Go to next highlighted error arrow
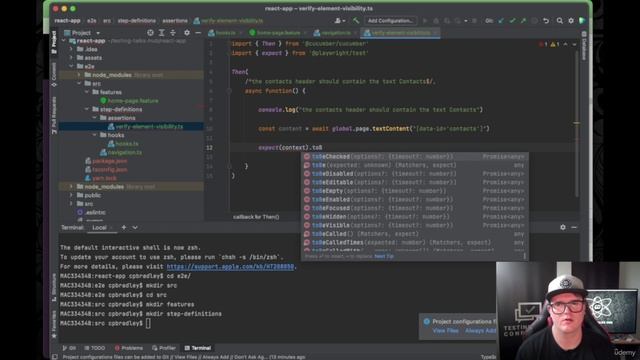640x360 pixels. pyautogui.click(x=574, y=44)
